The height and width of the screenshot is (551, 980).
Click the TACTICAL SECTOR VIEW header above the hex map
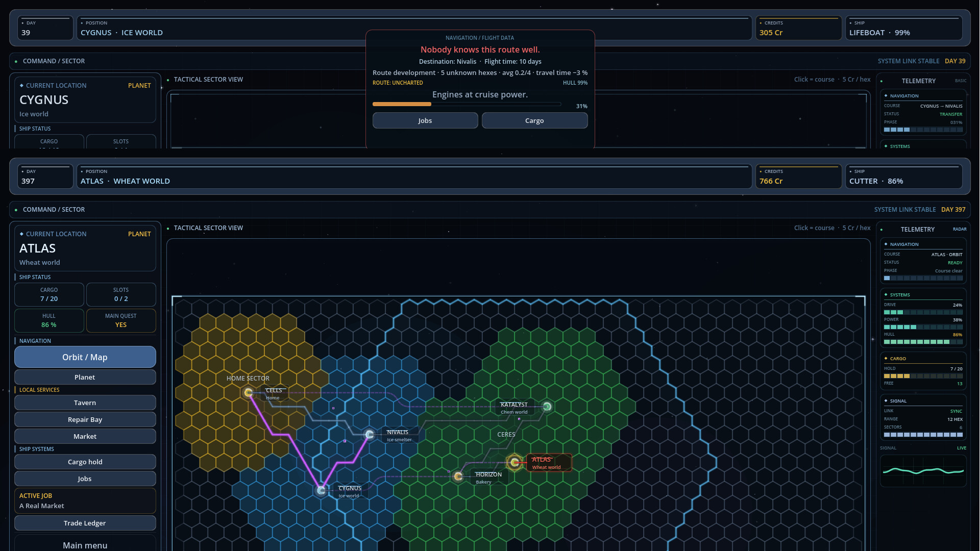208,228
